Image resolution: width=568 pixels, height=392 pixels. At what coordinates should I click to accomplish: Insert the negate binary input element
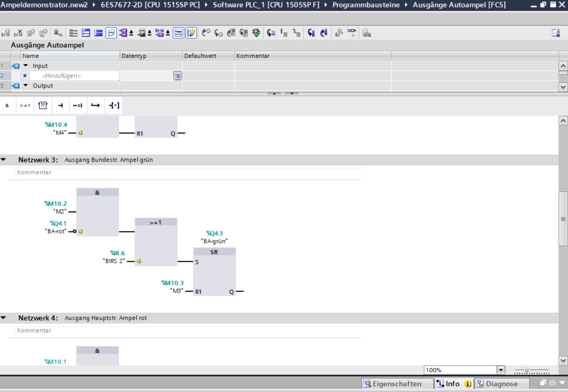pyautogui.click(x=78, y=105)
